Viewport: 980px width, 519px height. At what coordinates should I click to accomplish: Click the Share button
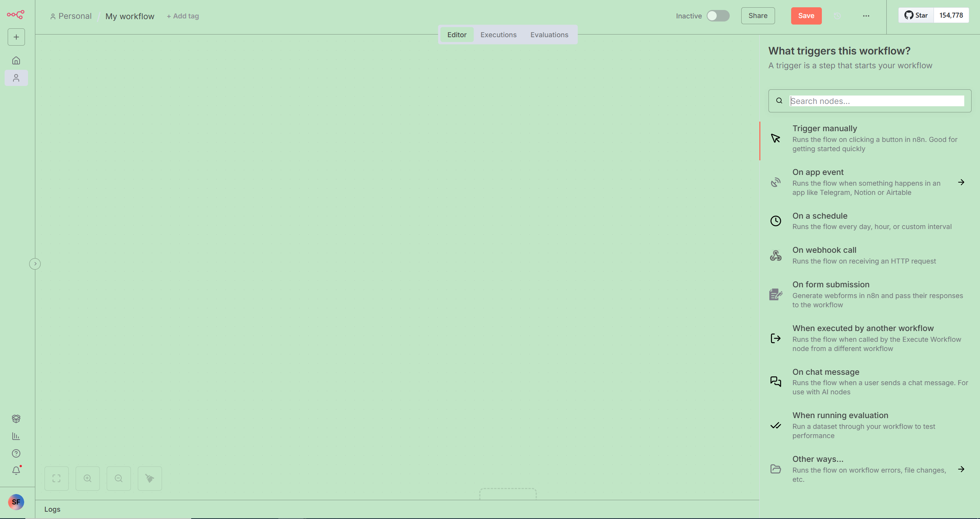pyautogui.click(x=758, y=16)
